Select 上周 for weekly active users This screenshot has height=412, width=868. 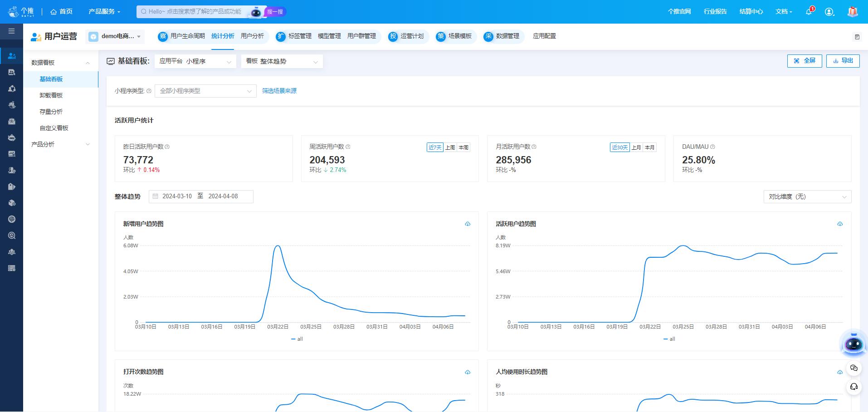coord(450,147)
